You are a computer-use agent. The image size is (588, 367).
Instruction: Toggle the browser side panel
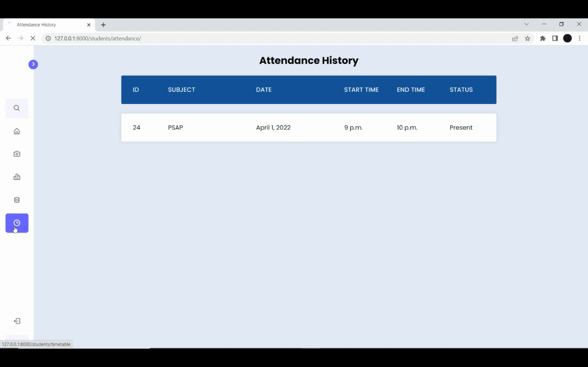555,38
